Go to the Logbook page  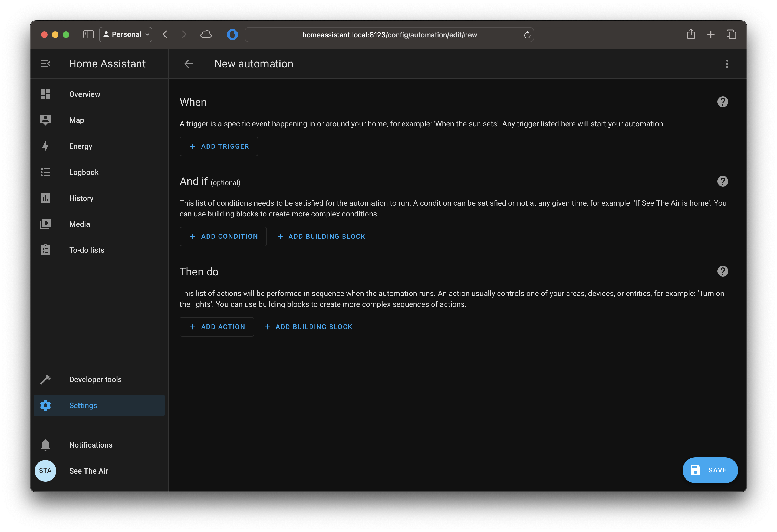point(84,172)
